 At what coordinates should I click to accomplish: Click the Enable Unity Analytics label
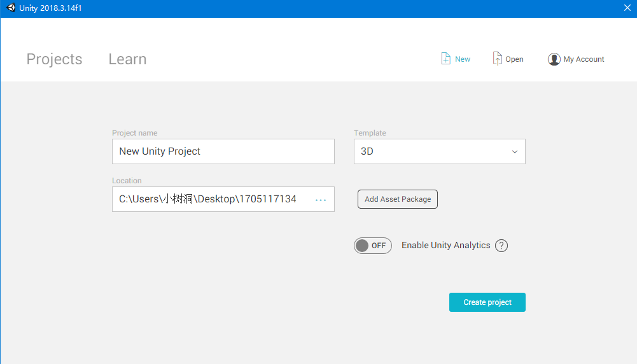tap(445, 246)
